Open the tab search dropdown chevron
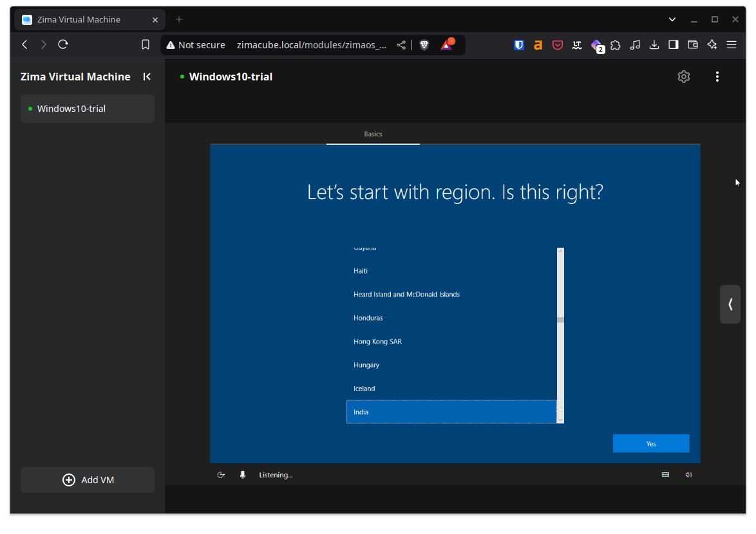Image resolution: width=756 pixels, height=534 pixels. click(672, 20)
